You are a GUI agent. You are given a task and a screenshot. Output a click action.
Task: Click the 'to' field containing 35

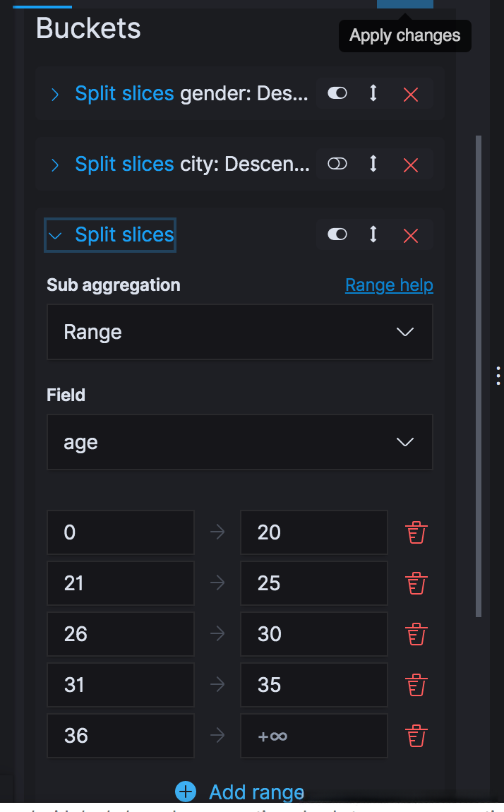(313, 685)
